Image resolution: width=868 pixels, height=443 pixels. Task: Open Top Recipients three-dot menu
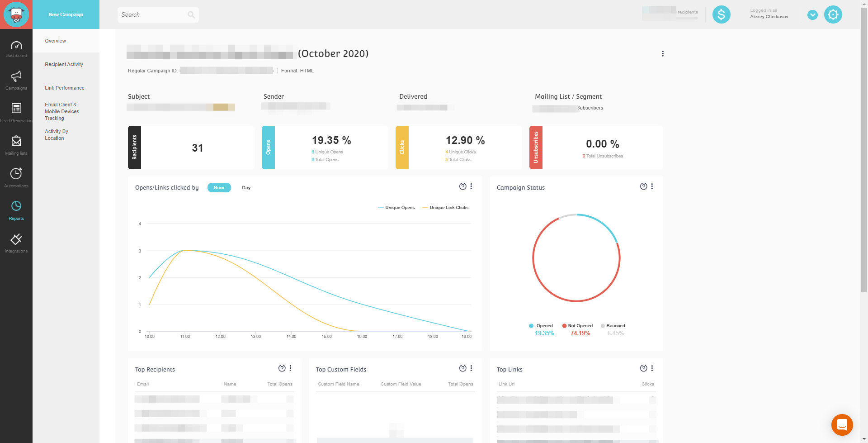290,368
